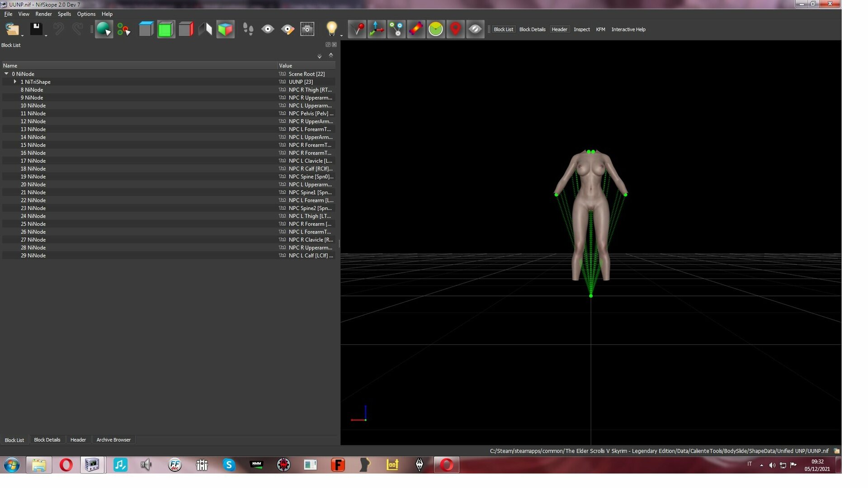
Task: Click the save view eye-pencil icon
Action: click(x=288, y=29)
